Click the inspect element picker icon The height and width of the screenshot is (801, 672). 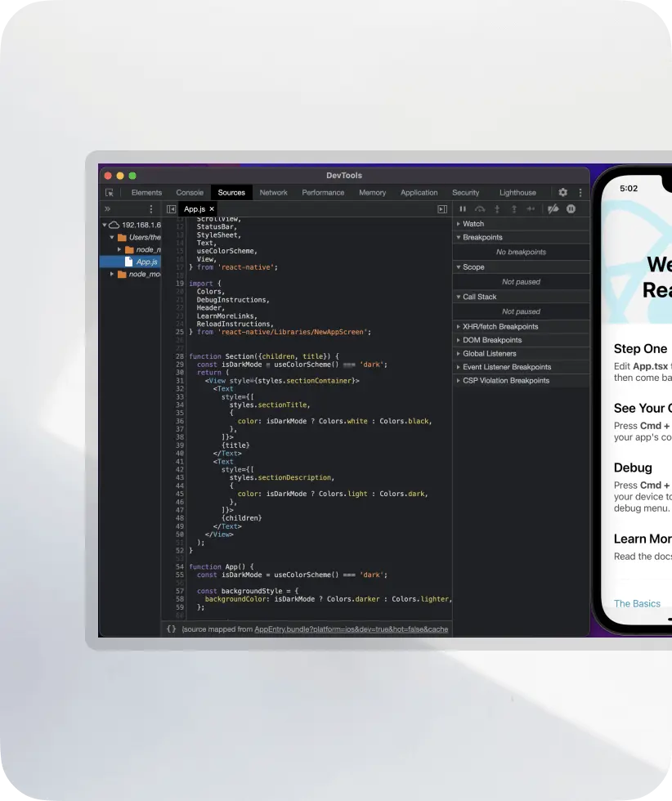point(110,193)
